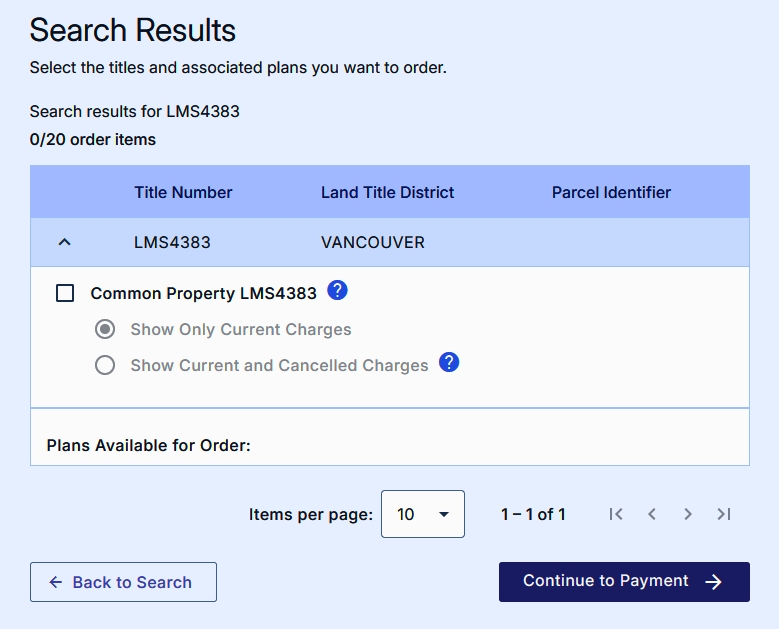Click the Land Title District column header
Screen dimensions: 779x629
[x=387, y=192]
